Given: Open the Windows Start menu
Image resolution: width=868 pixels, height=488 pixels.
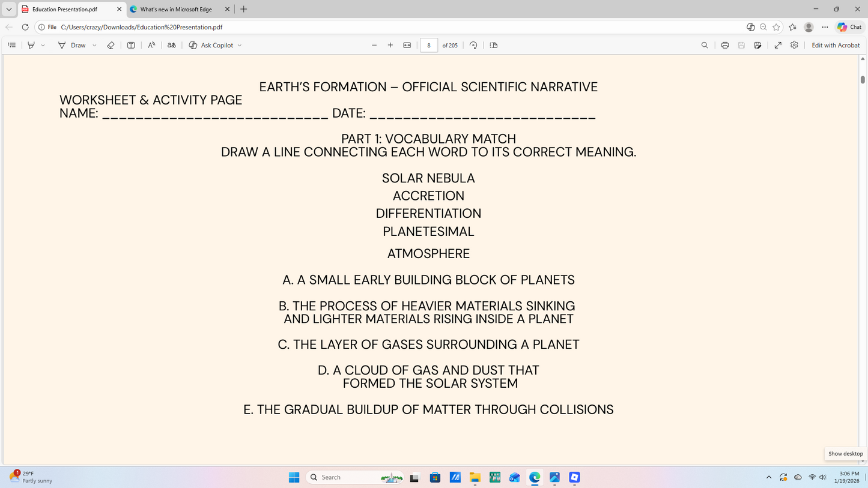Looking at the screenshot, I should click(x=294, y=477).
